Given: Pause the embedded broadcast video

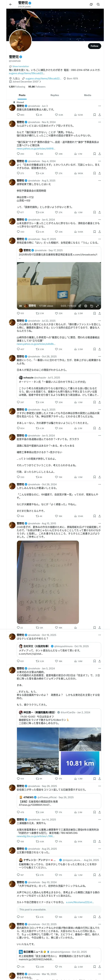Looking at the screenshot, I should point(21,305).
